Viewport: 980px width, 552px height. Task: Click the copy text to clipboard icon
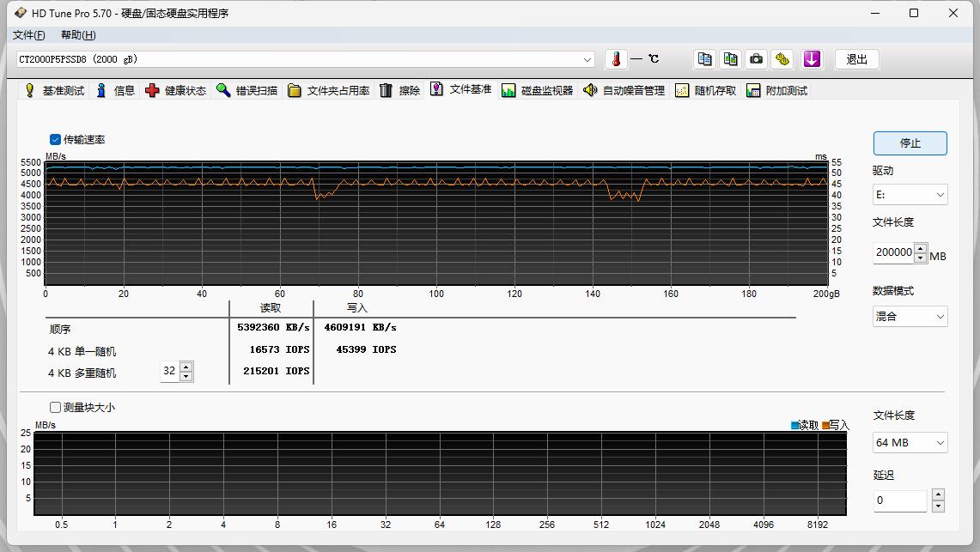pyautogui.click(x=704, y=59)
